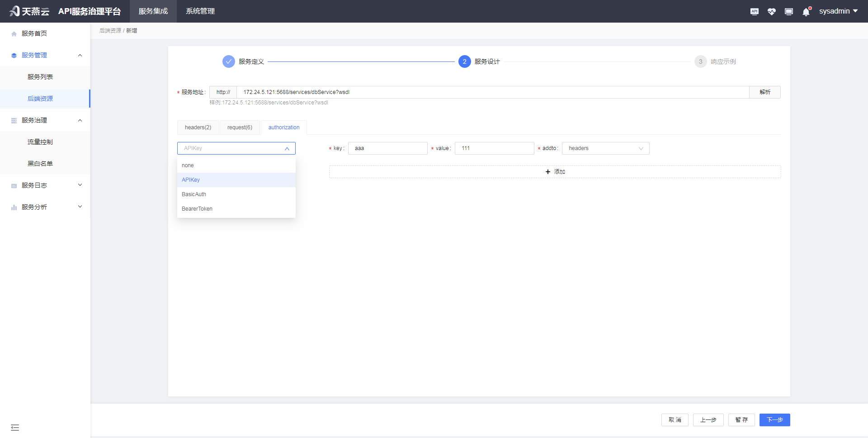Click the 天燕云 platform logo
868x438 pixels.
pyautogui.click(x=29, y=11)
